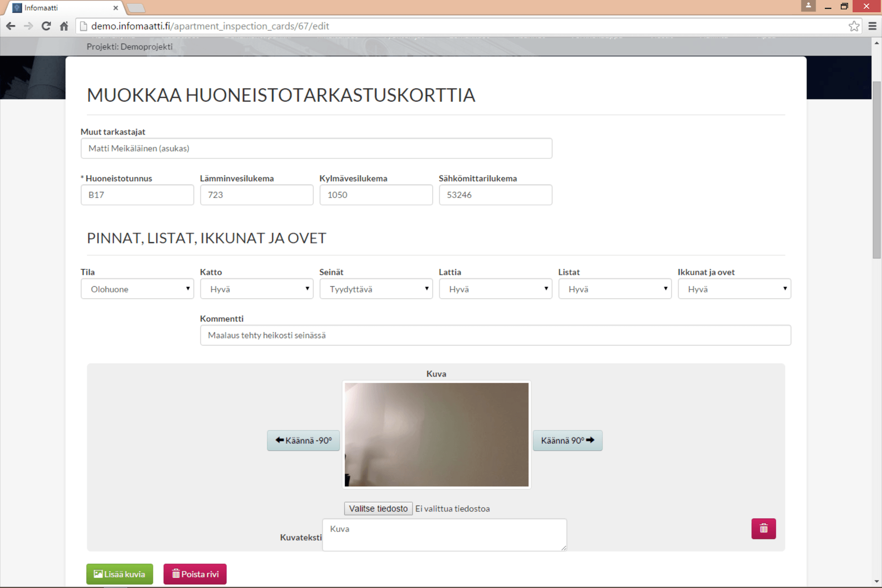882x588 pixels.
Task: Click the Kuvateksti text area
Action: tap(445, 535)
